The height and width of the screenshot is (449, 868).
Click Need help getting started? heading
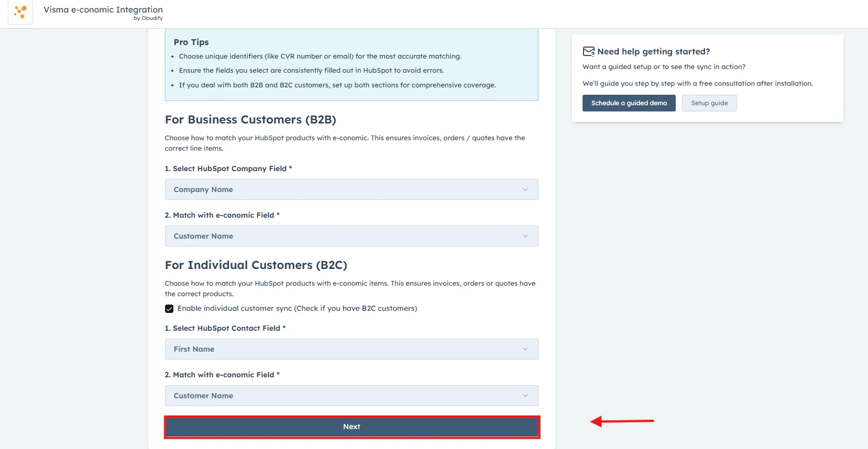[x=654, y=51]
